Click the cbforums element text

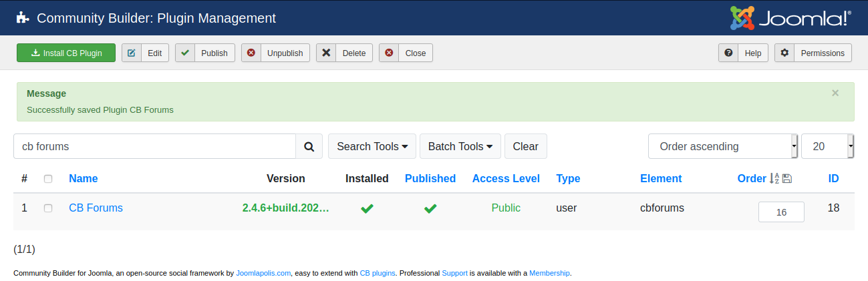(x=662, y=208)
